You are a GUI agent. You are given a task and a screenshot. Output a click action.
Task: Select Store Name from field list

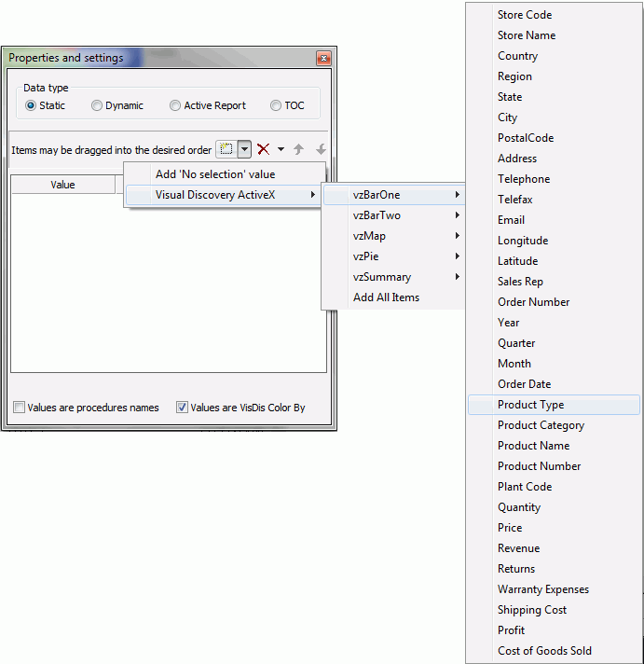[554, 35]
